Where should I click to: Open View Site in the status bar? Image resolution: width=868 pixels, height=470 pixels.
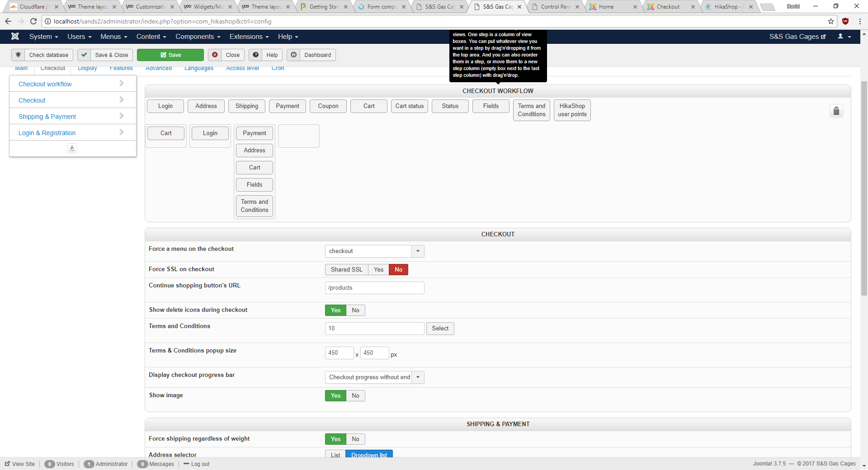[20, 464]
